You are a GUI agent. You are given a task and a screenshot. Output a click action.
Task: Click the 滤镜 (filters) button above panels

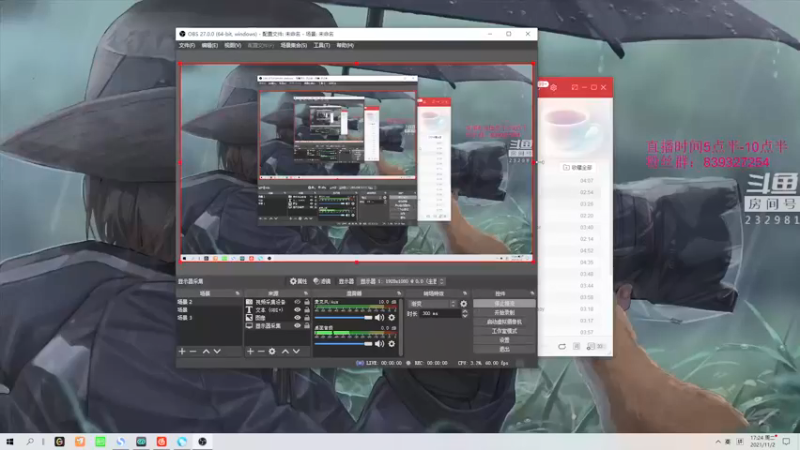(x=322, y=281)
